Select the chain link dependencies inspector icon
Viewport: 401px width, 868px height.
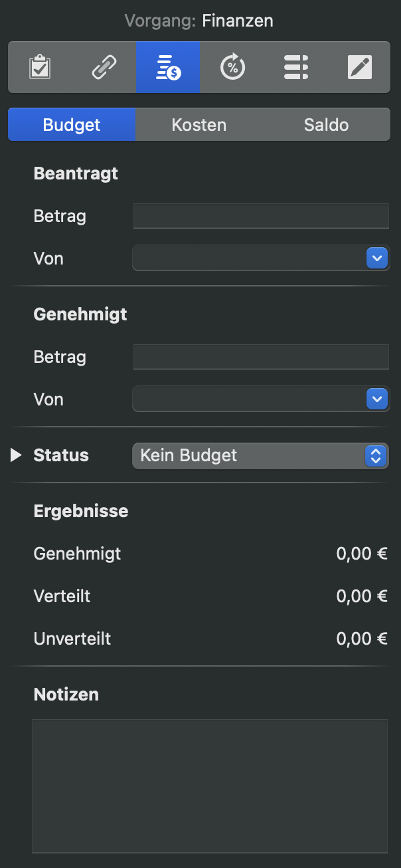coord(104,66)
